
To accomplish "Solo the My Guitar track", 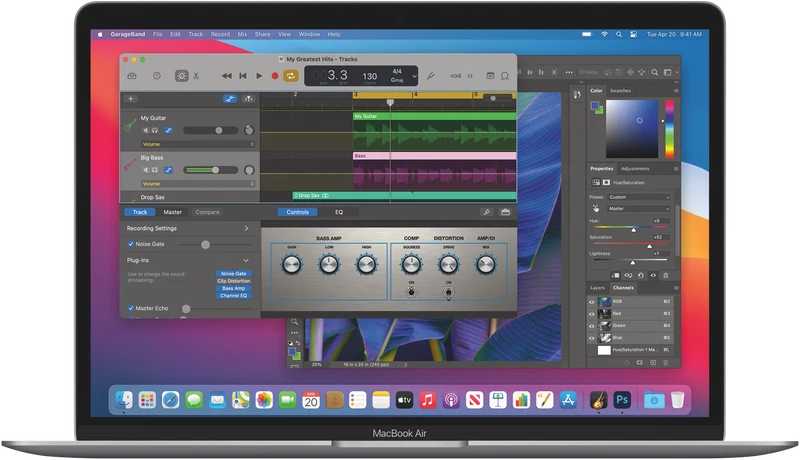I will [x=155, y=131].
